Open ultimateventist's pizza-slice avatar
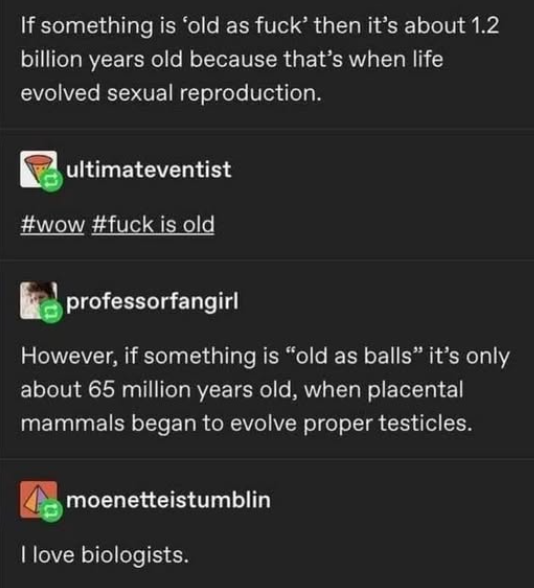This screenshot has width=534, height=588. (39, 169)
